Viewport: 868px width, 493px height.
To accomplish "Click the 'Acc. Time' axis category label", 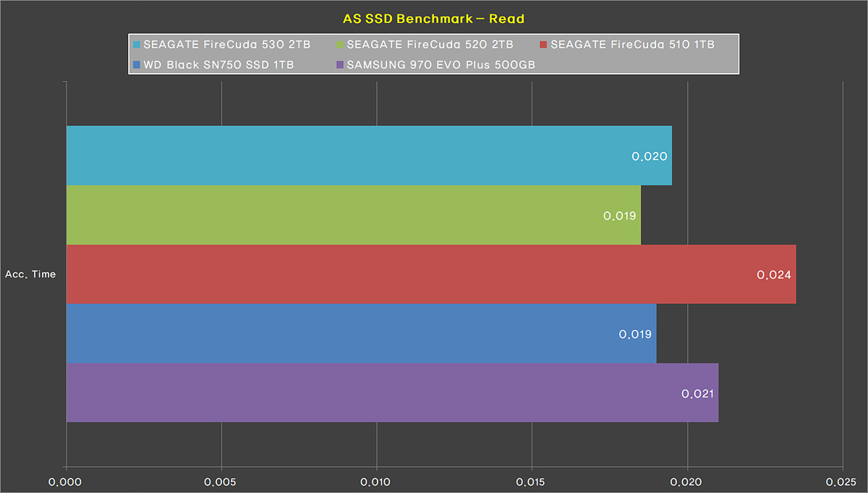I will coord(30,274).
